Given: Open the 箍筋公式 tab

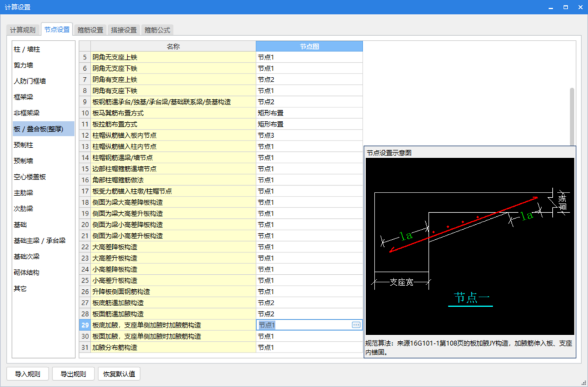Looking at the screenshot, I should click(157, 30).
